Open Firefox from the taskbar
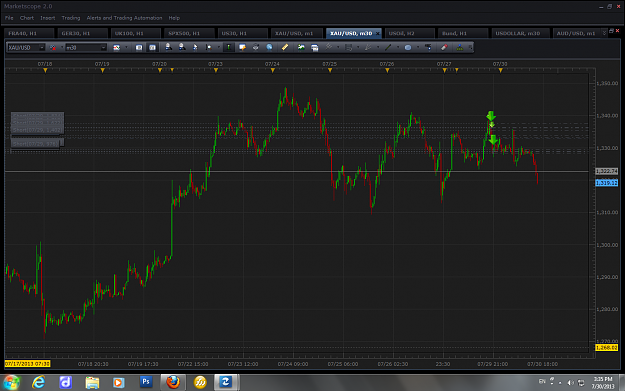Image resolution: width=625 pixels, height=391 pixels. (173, 382)
